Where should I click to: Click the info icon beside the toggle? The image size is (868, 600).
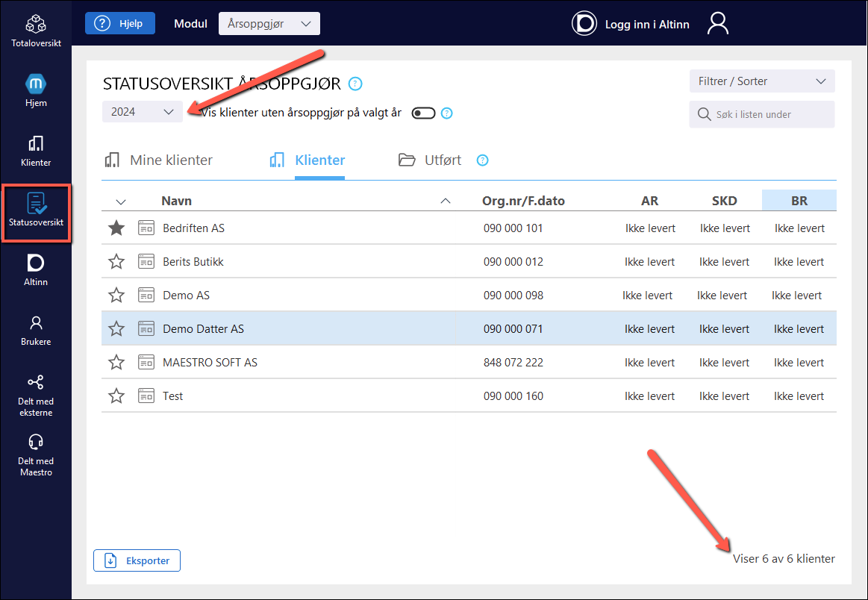[x=447, y=113]
